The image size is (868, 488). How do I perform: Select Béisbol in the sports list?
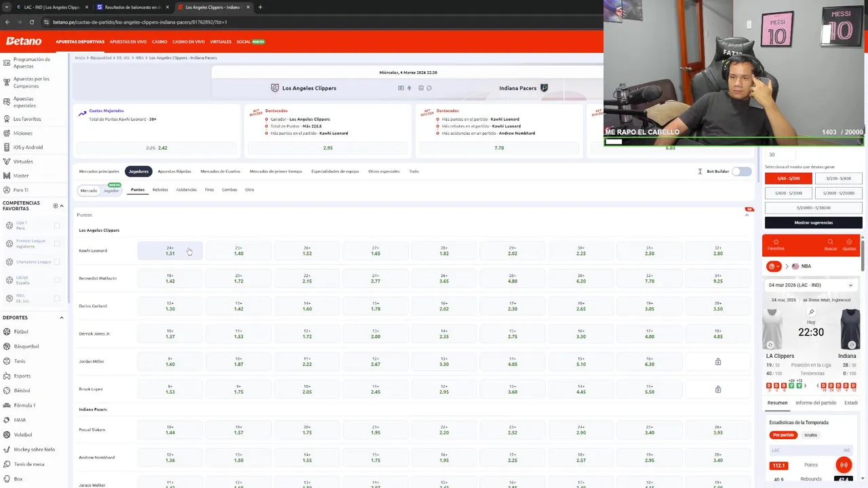(22, 390)
